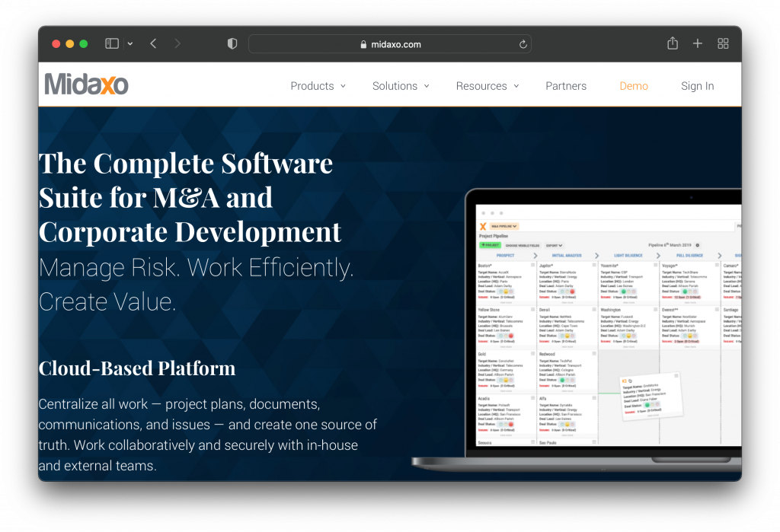Click the gear icon beside Pipeline date

pyautogui.click(x=698, y=245)
